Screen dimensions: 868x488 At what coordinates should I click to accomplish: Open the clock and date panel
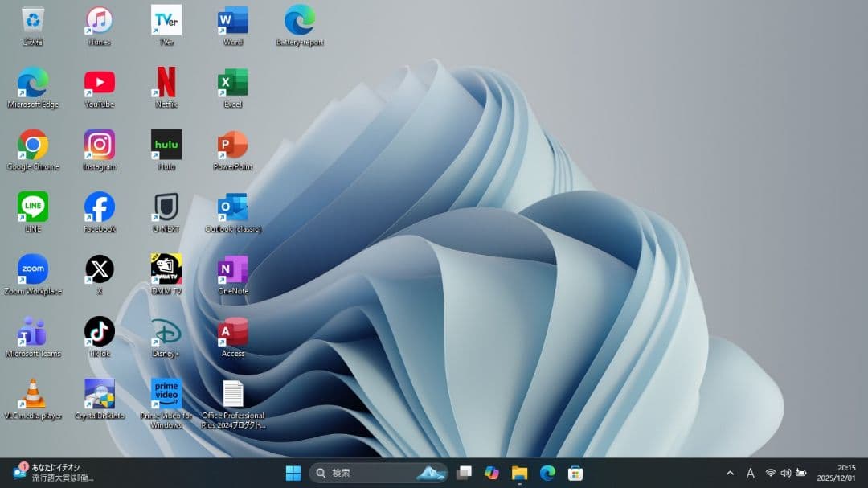pos(837,473)
